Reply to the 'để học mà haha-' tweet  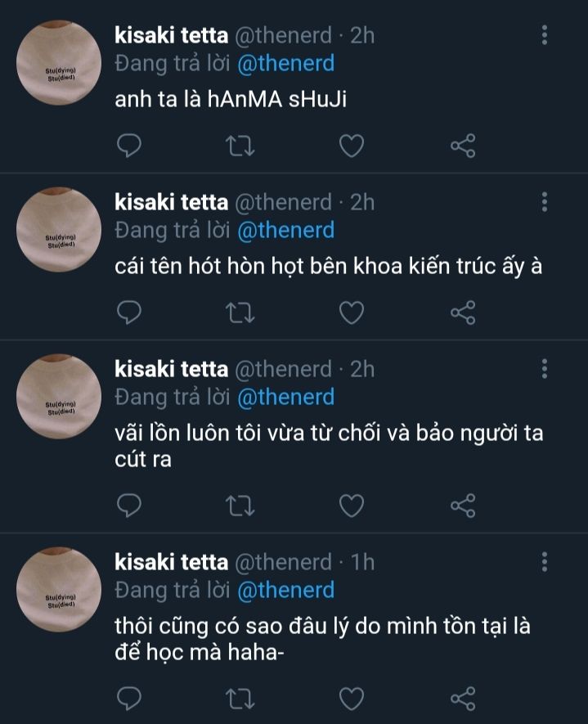click(130, 699)
